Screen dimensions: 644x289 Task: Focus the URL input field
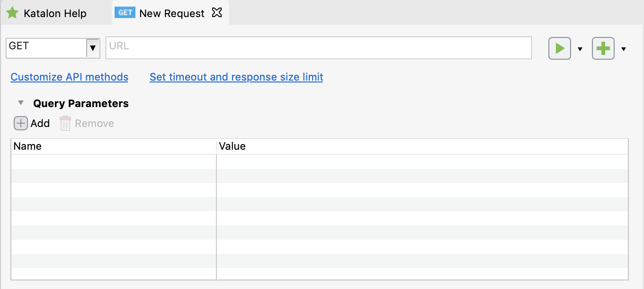(x=318, y=48)
